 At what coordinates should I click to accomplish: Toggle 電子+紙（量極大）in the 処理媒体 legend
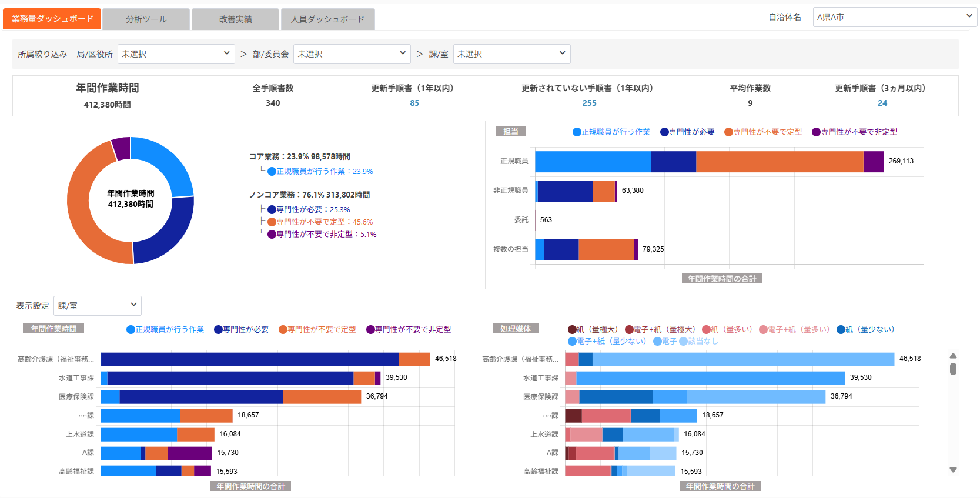(660, 329)
